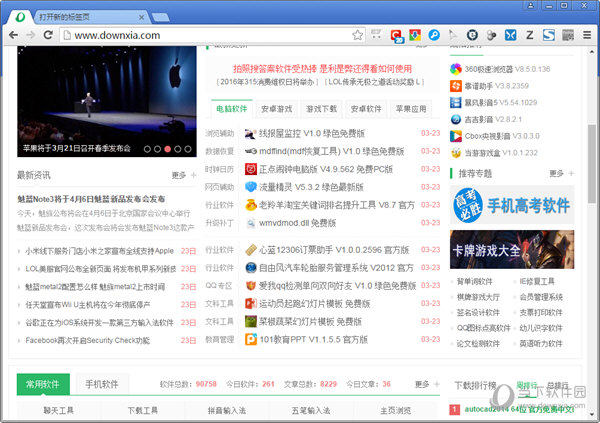Open the 心蓝12306订票助手 ticket icon

pyautogui.click(x=251, y=250)
